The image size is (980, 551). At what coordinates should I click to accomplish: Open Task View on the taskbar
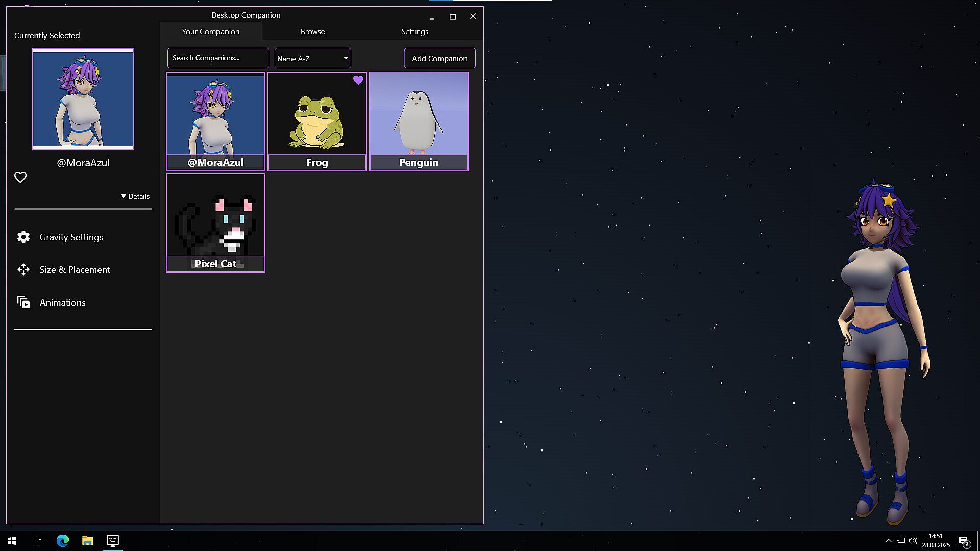pos(37,540)
